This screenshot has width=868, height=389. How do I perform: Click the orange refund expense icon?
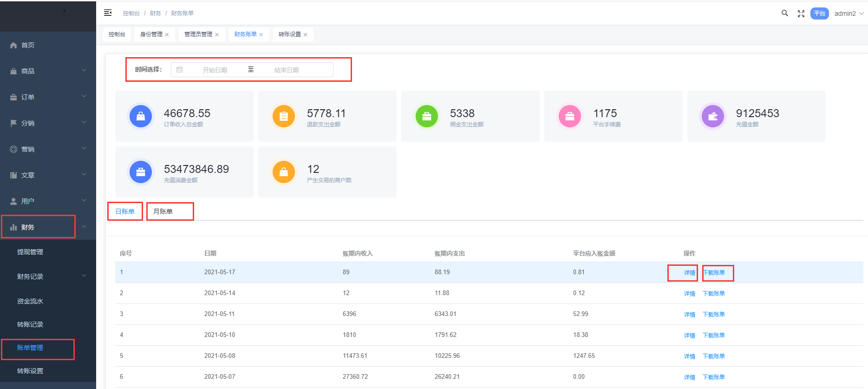284,116
